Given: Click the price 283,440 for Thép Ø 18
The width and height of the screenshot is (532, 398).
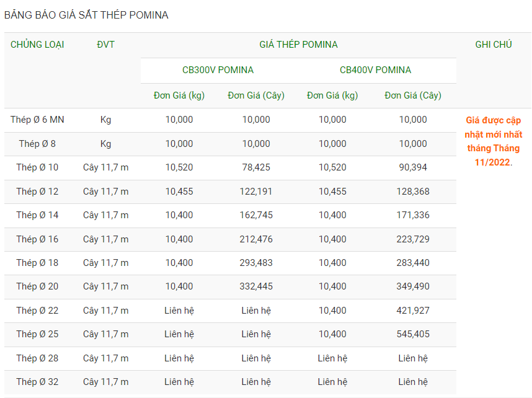Looking at the screenshot, I should click(413, 263).
